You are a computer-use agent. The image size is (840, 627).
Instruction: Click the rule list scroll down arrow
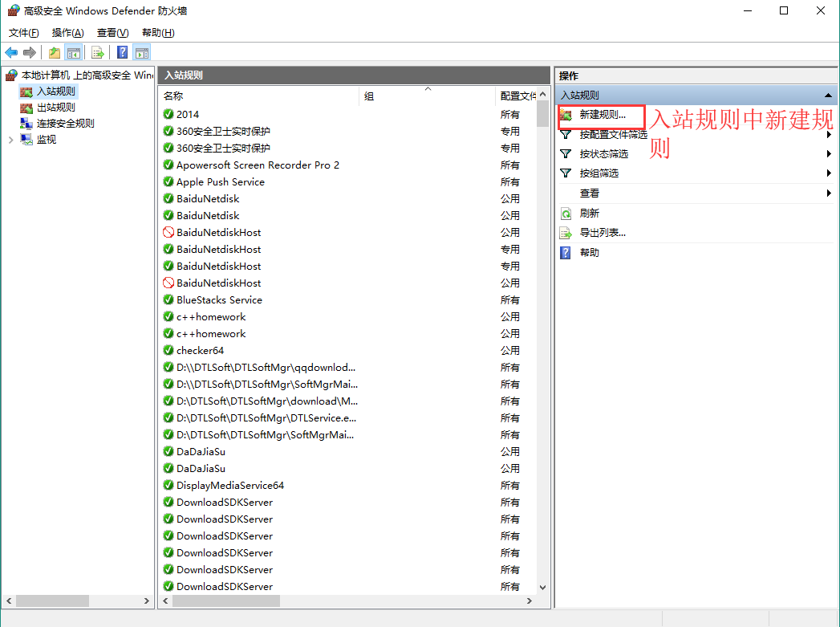coord(542,588)
